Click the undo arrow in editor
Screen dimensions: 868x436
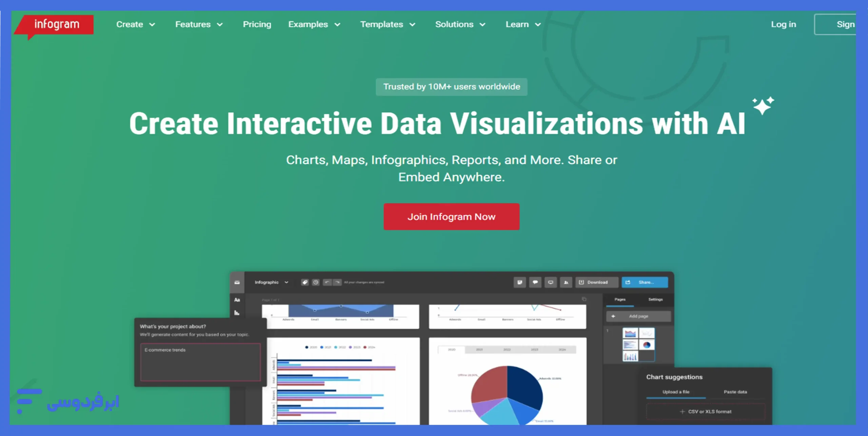327,282
